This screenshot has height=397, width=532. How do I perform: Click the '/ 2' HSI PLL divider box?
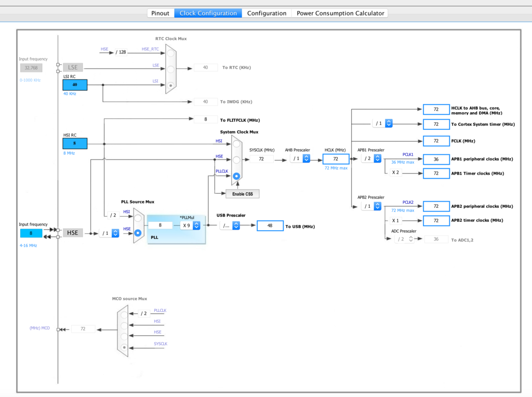(x=113, y=215)
